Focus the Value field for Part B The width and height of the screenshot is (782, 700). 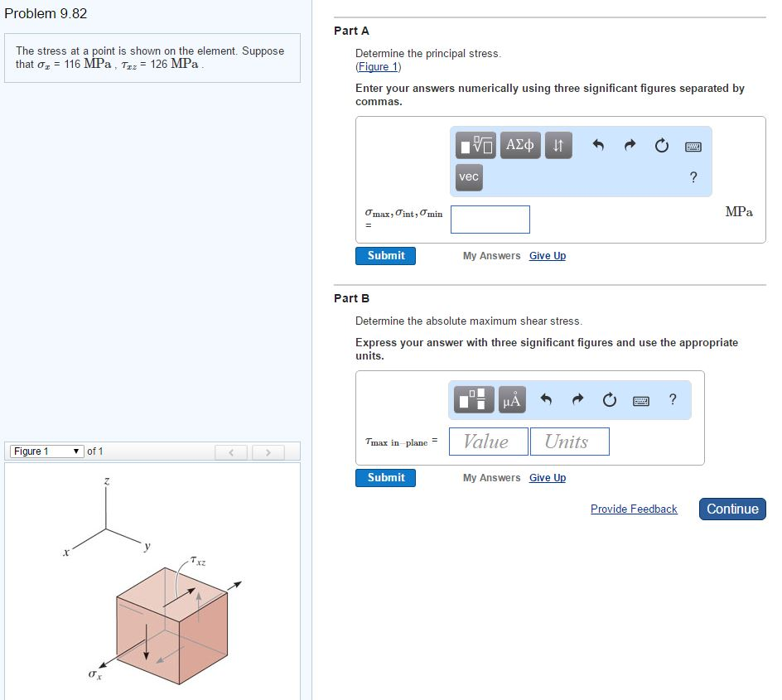[488, 442]
